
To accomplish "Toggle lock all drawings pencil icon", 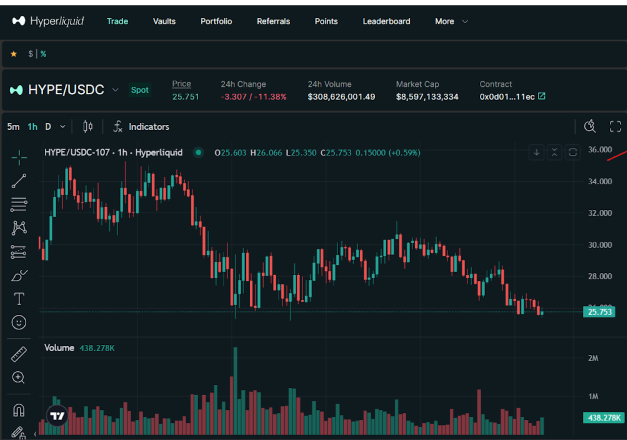I will [x=18, y=433].
